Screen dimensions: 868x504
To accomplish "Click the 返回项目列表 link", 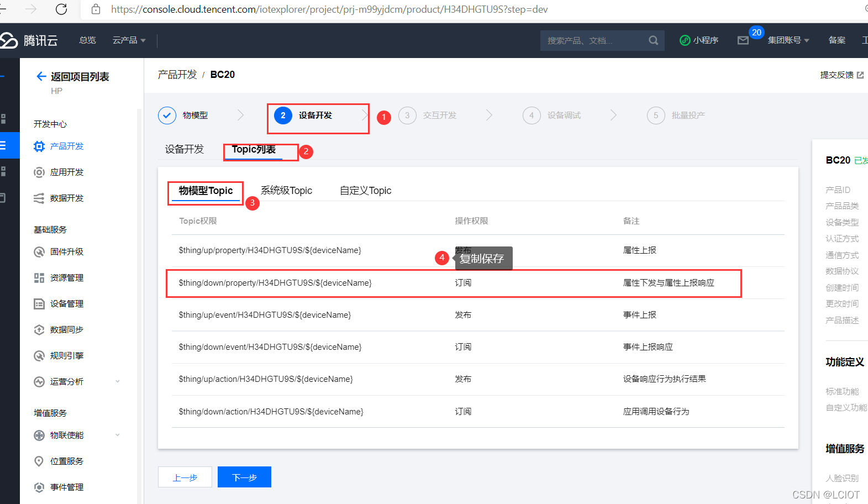I will point(80,77).
